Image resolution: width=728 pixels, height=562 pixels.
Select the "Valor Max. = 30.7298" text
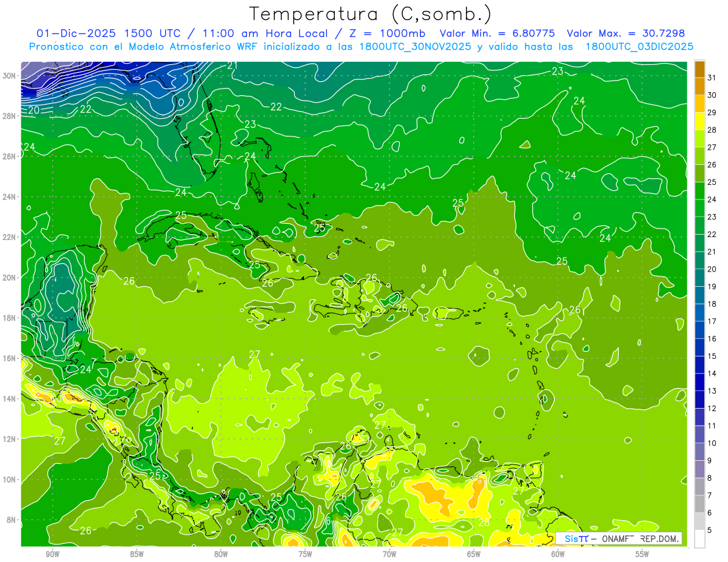click(x=625, y=33)
